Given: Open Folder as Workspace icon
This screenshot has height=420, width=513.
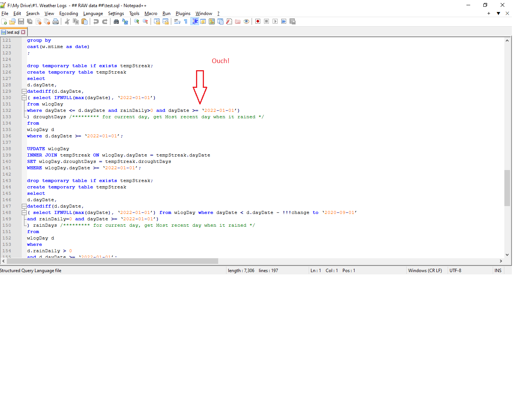Looking at the screenshot, I should point(238,21).
